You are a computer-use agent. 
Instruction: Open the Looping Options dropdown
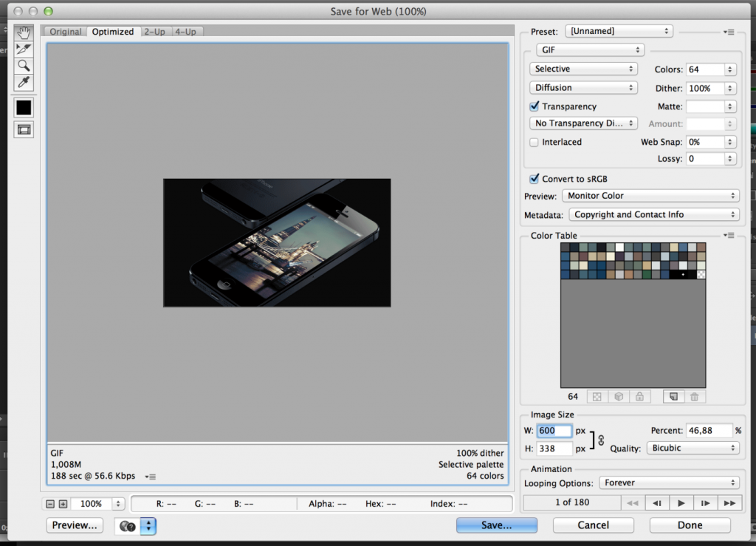669,483
